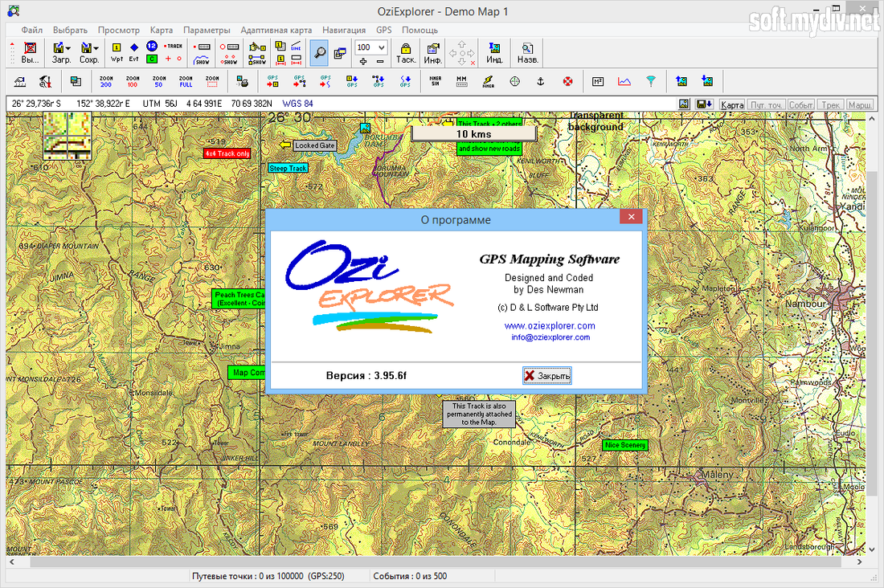Open the Карта menu
Screen dimensions: 884x588
coord(162,30)
